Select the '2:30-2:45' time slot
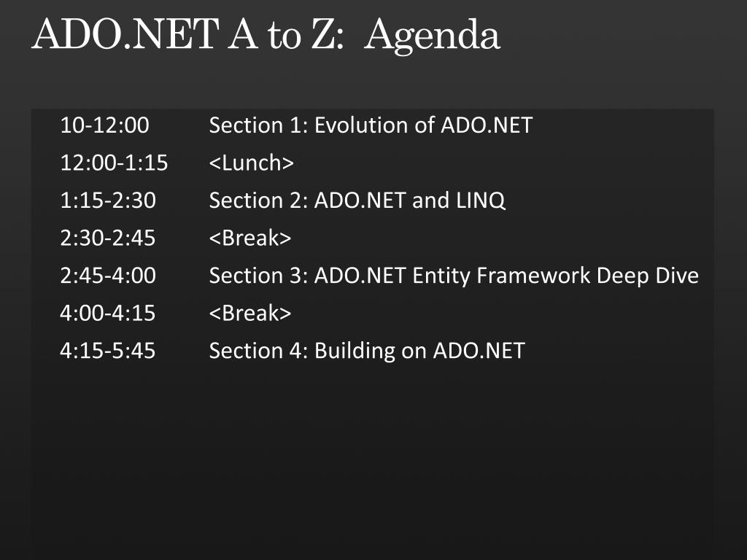 (108, 238)
